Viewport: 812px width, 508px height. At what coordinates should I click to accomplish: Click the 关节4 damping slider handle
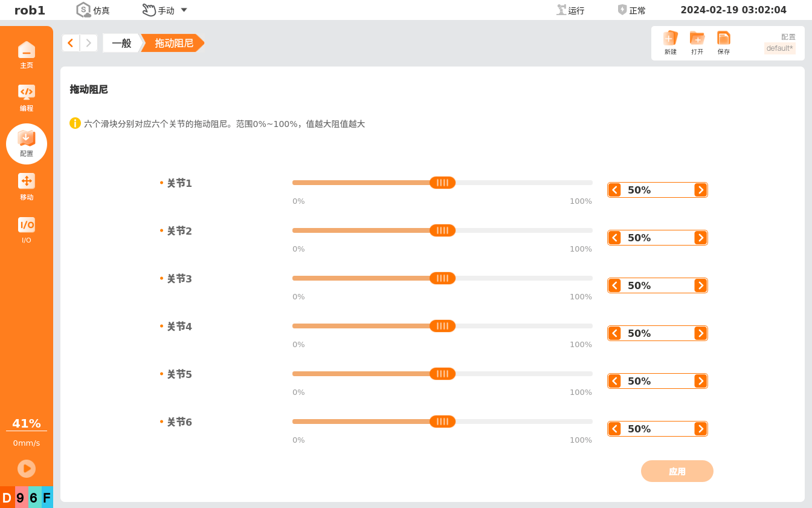click(x=443, y=326)
